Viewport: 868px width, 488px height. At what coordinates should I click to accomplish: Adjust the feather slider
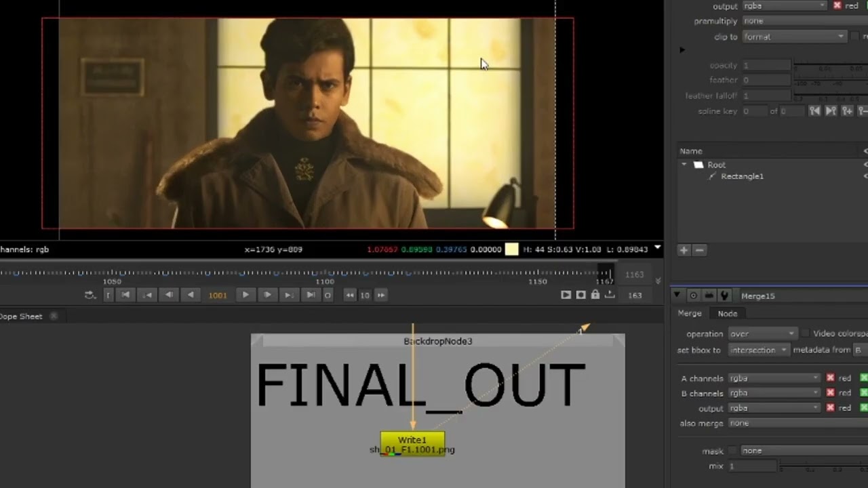pos(831,81)
